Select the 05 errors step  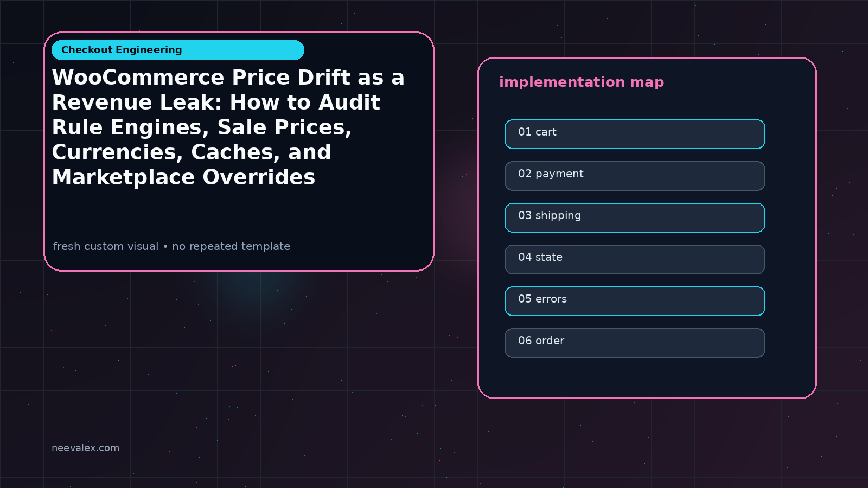(x=635, y=301)
